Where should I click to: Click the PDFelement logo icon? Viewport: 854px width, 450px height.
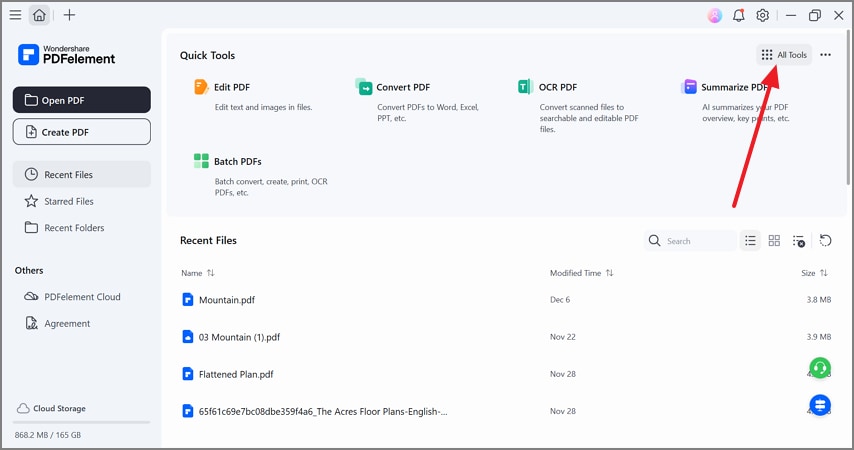point(28,54)
